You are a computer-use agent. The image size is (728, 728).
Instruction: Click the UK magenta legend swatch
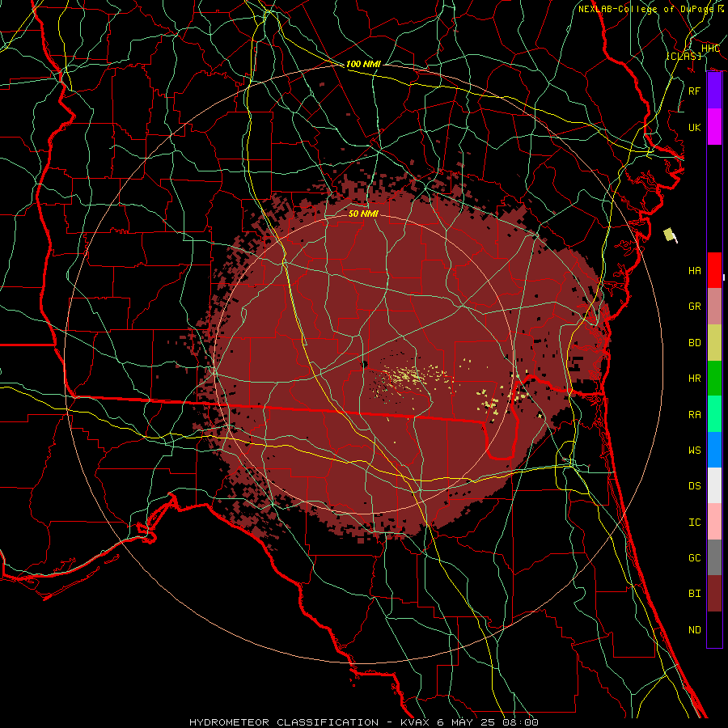(714, 127)
